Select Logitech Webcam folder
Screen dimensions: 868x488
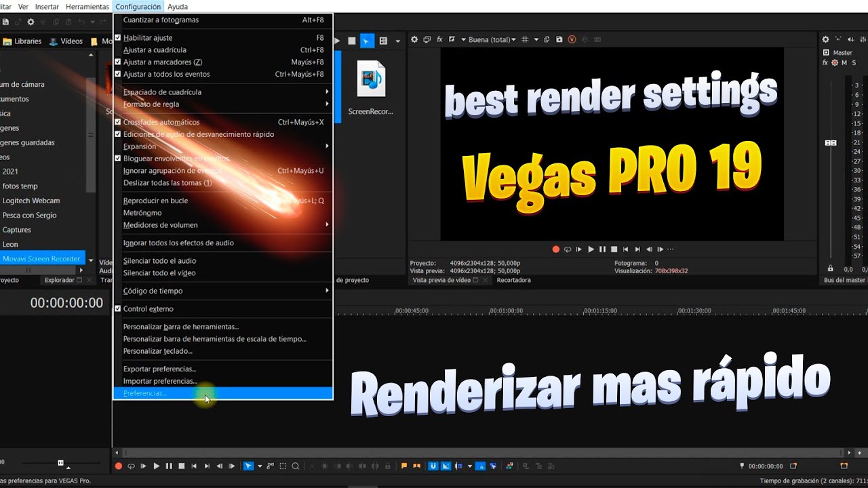click(x=31, y=201)
